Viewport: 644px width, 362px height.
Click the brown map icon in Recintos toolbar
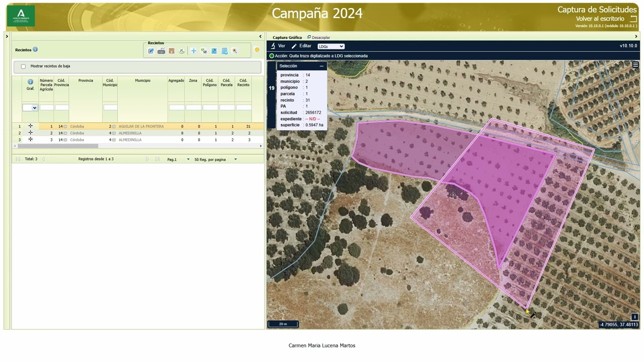(x=172, y=51)
